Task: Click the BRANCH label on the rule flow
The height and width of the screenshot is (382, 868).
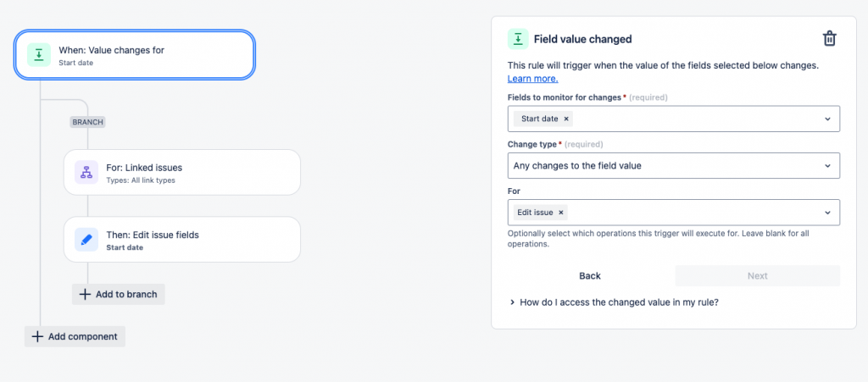Action: coord(87,122)
